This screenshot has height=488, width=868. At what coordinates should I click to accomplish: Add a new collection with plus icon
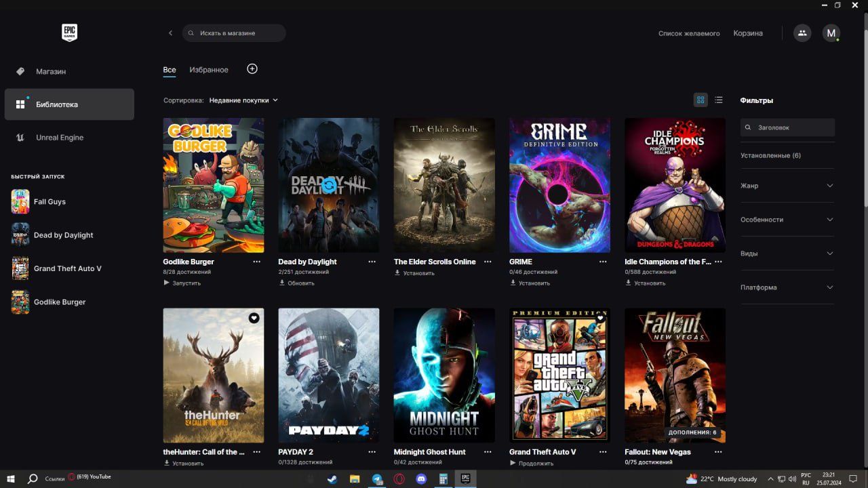coord(252,69)
